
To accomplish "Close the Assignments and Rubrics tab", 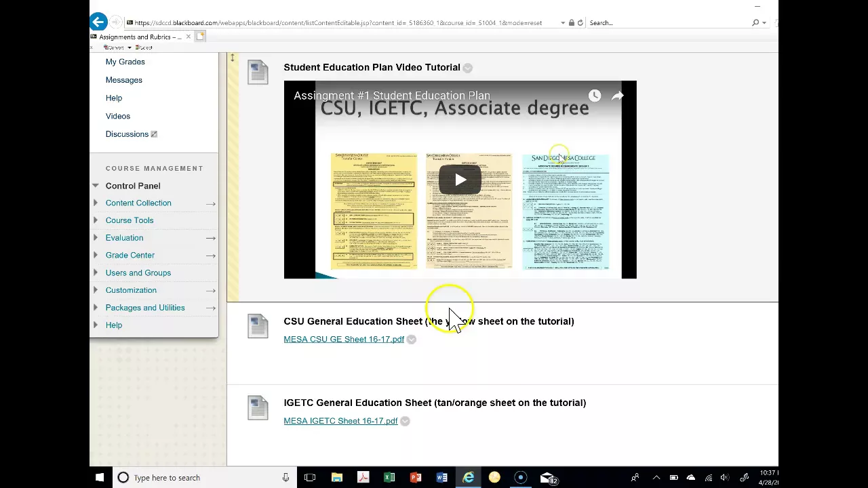I will 189,37.
